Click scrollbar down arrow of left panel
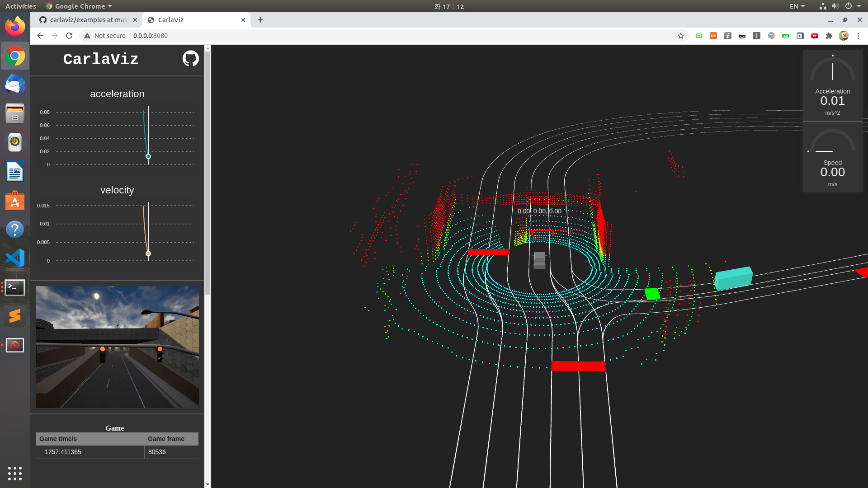The width and height of the screenshot is (868, 488). click(208, 484)
